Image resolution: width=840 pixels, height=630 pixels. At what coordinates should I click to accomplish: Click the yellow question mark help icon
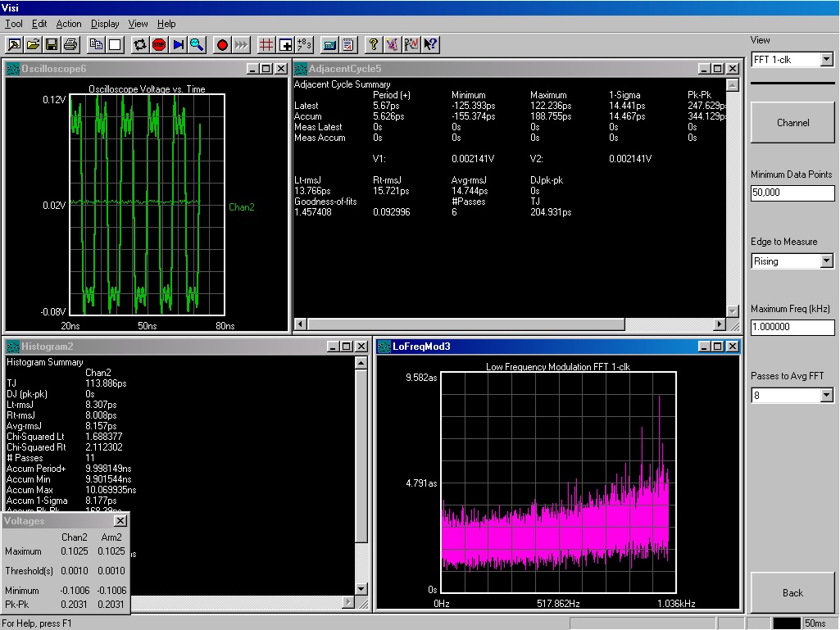click(374, 44)
